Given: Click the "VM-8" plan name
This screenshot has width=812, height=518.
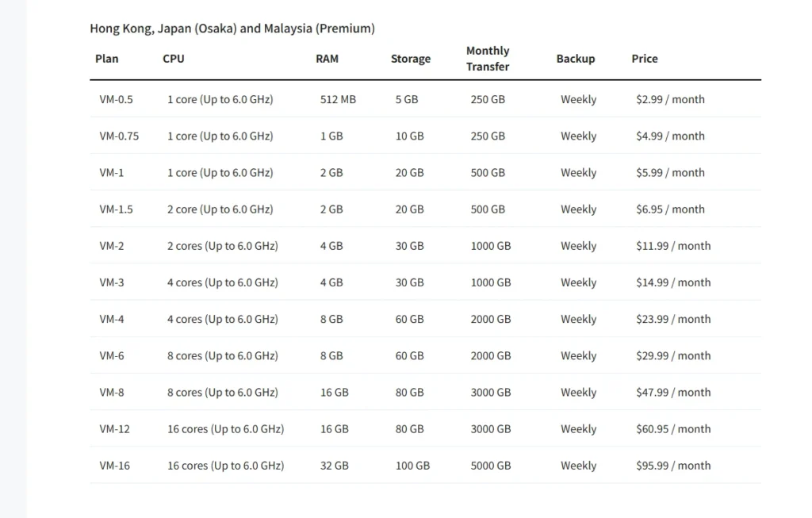Looking at the screenshot, I should click(x=112, y=393).
